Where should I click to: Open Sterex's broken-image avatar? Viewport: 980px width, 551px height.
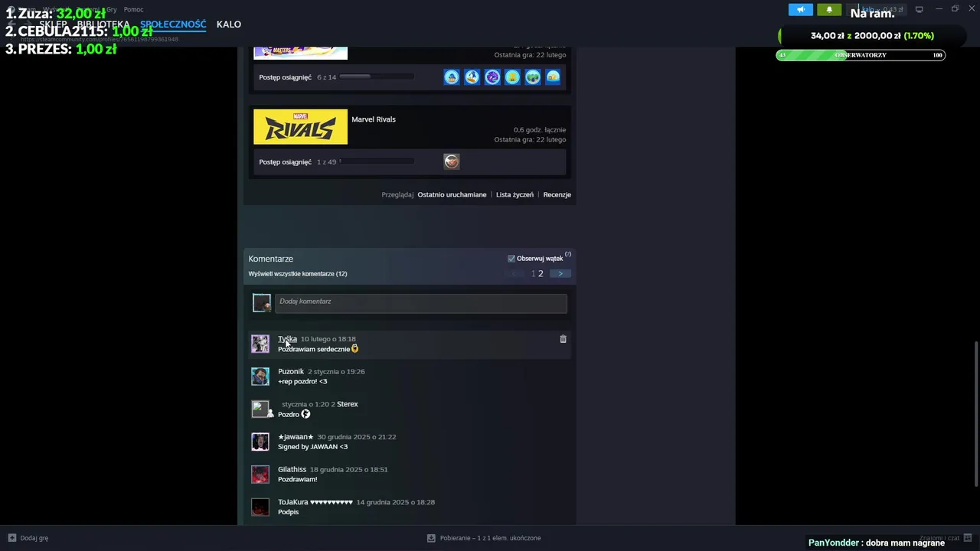pyautogui.click(x=260, y=409)
